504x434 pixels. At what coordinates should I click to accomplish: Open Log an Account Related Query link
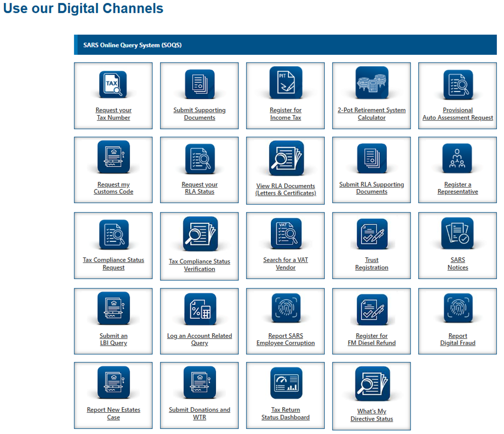200,339
